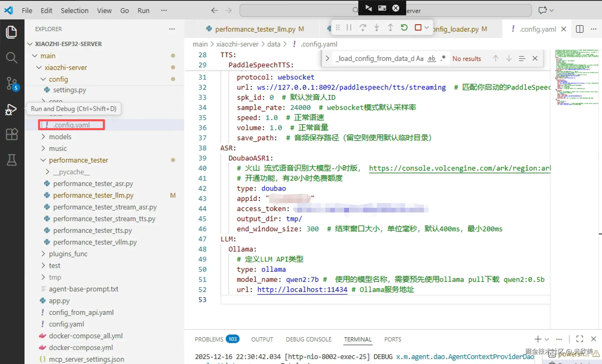Click debug Step Into arrow
The width and height of the screenshot is (602, 364).
pyautogui.click(x=377, y=28)
